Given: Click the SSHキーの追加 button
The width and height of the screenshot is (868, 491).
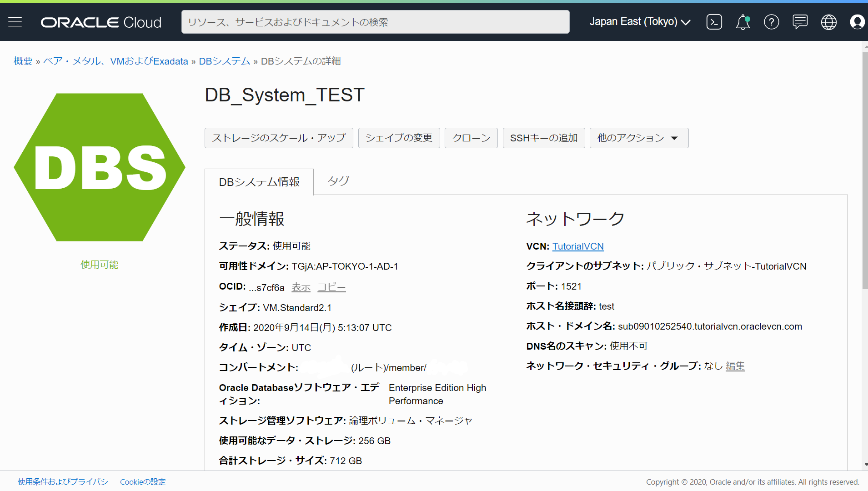Looking at the screenshot, I should (x=543, y=138).
